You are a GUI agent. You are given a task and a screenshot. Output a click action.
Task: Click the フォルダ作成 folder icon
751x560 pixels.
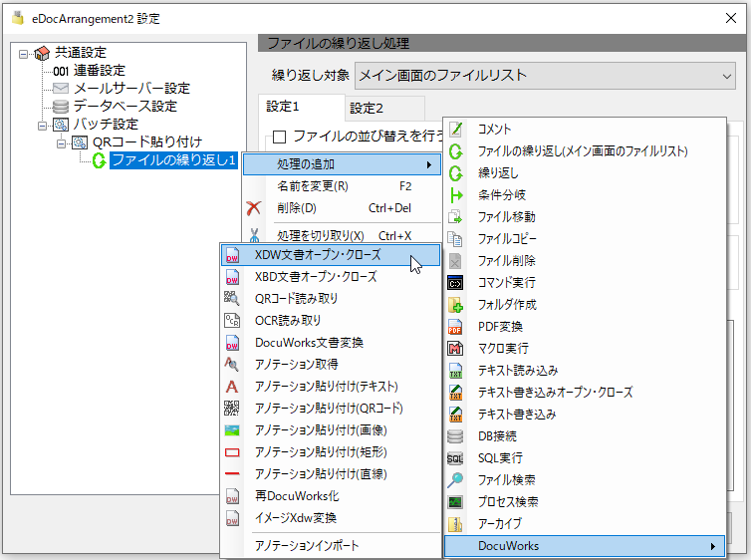click(455, 305)
